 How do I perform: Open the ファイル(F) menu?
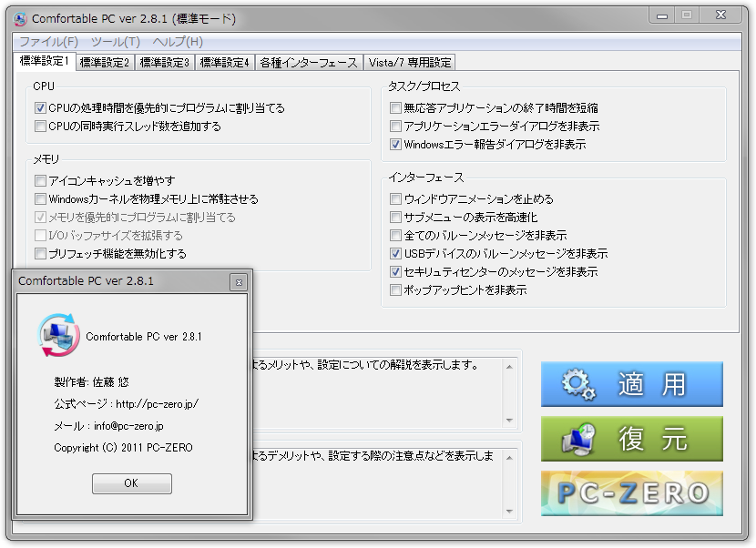tap(48, 42)
